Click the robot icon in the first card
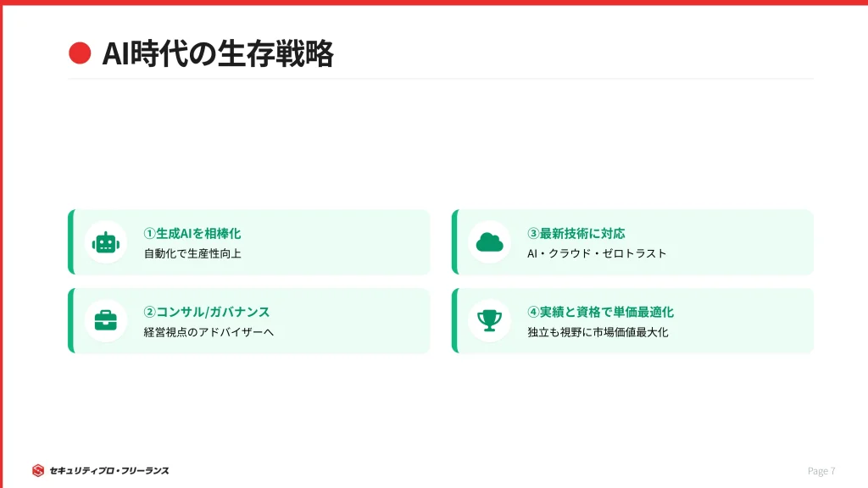This screenshot has width=868, height=488. (x=106, y=242)
